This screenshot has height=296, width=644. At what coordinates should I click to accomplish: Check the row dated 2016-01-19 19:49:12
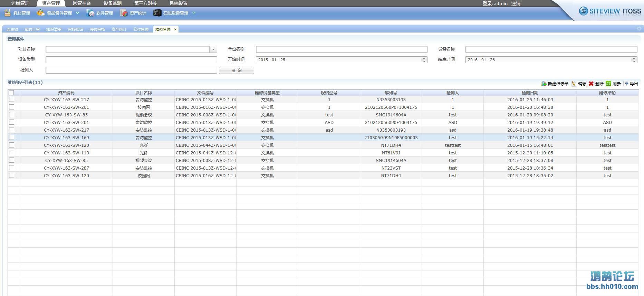click(11, 122)
